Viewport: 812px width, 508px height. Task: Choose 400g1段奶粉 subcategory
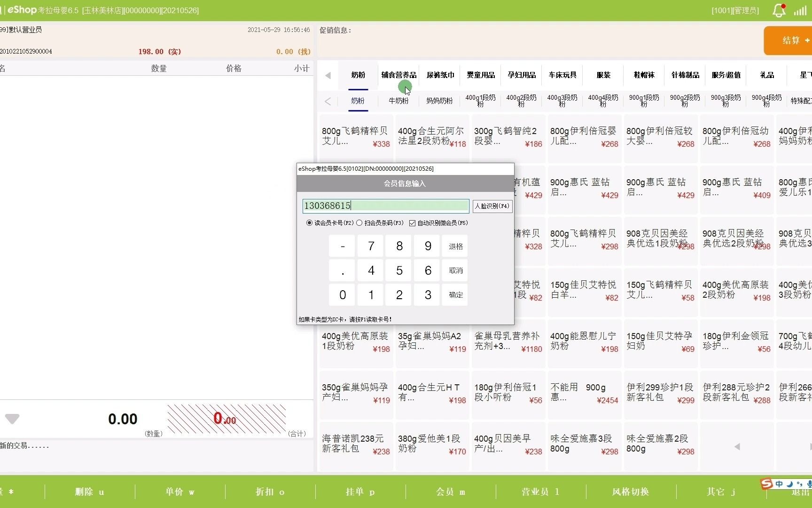(480, 101)
